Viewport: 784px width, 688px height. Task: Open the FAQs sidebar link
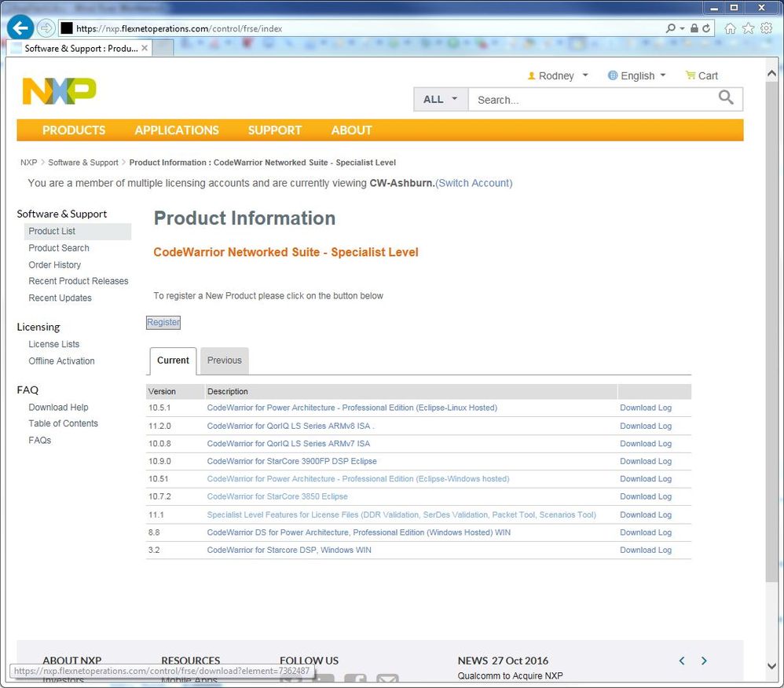tap(39, 441)
